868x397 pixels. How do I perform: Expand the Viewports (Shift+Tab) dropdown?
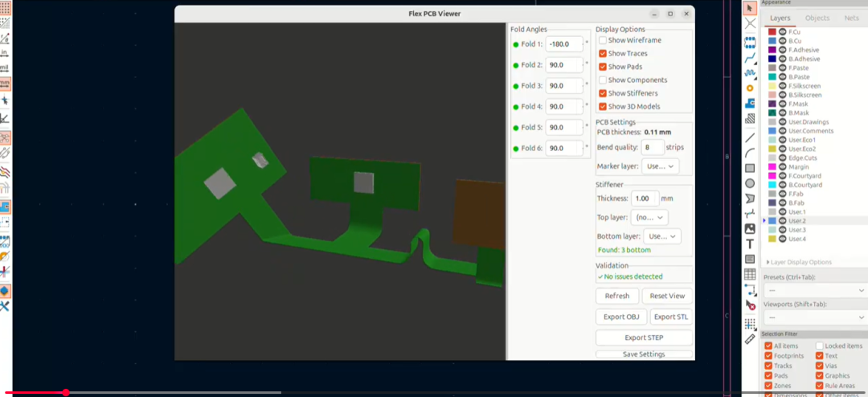(x=815, y=317)
